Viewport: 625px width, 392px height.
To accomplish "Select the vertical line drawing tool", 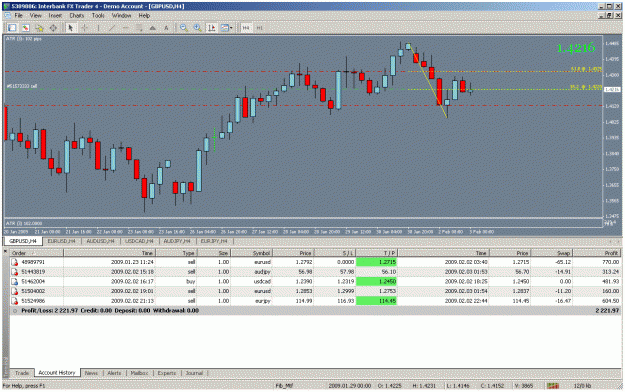I will pos(98,28).
